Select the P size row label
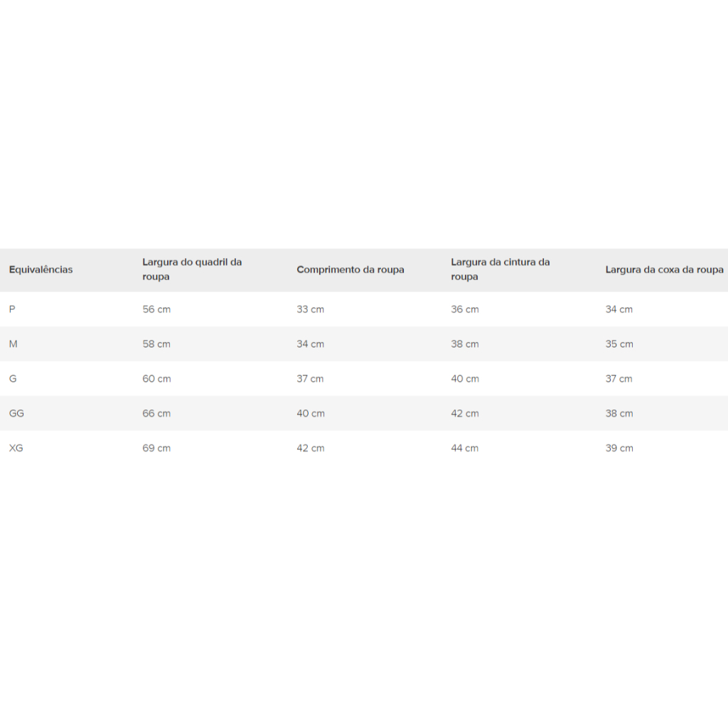 pyautogui.click(x=12, y=309)
